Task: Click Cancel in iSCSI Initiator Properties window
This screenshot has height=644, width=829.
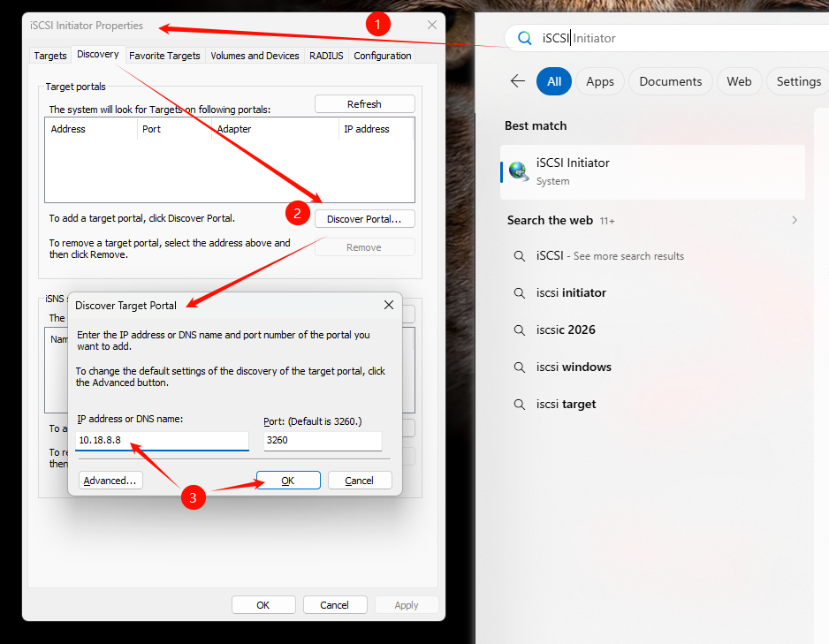Action: (335, 605)
